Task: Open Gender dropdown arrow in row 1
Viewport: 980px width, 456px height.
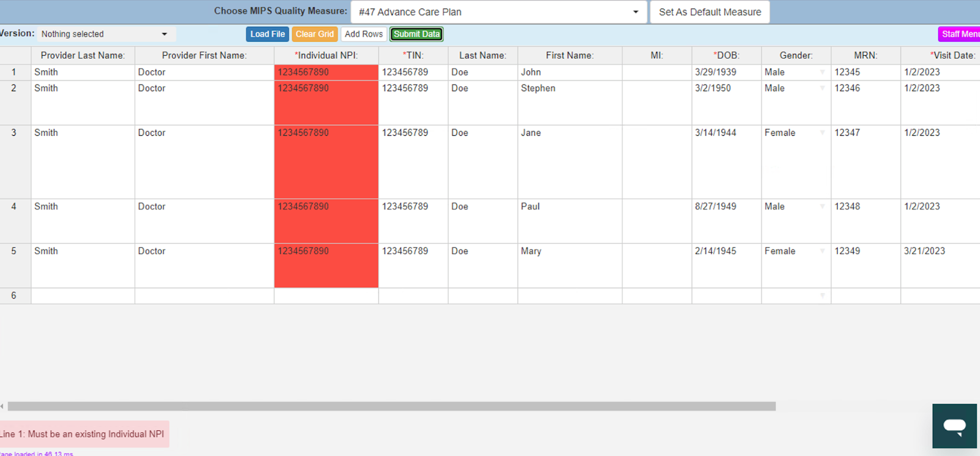Action: pos(822,72)
